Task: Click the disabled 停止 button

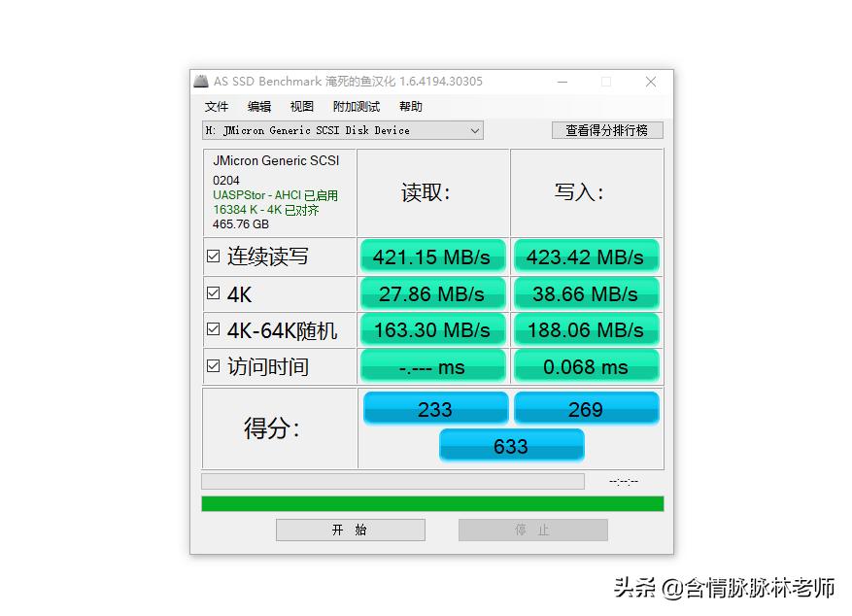Action: (532, 530)
